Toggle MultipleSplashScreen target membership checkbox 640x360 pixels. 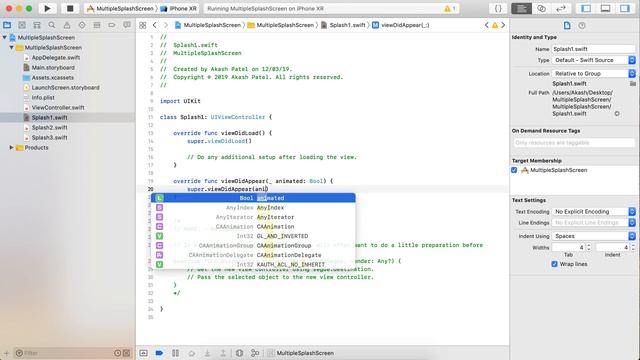click(x=514, y=170)
